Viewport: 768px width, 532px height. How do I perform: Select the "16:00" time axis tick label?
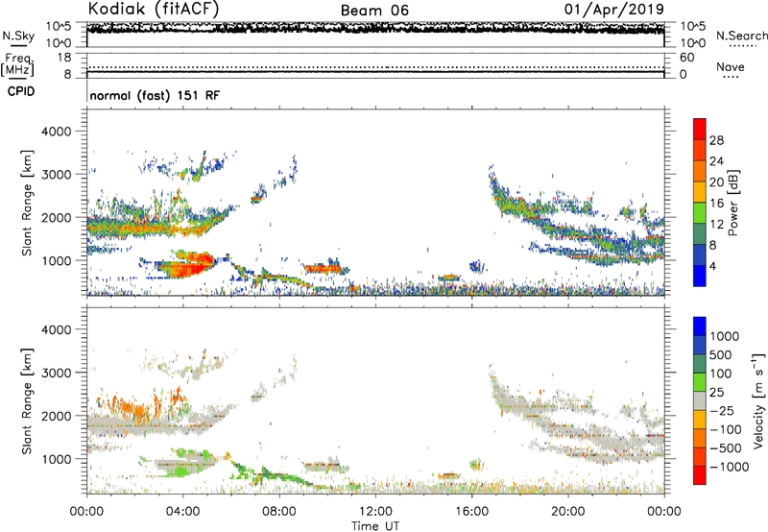(471, 512)
